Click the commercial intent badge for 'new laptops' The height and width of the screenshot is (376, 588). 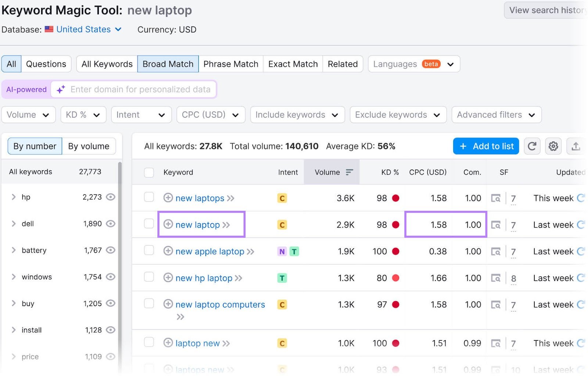point(282,198)
